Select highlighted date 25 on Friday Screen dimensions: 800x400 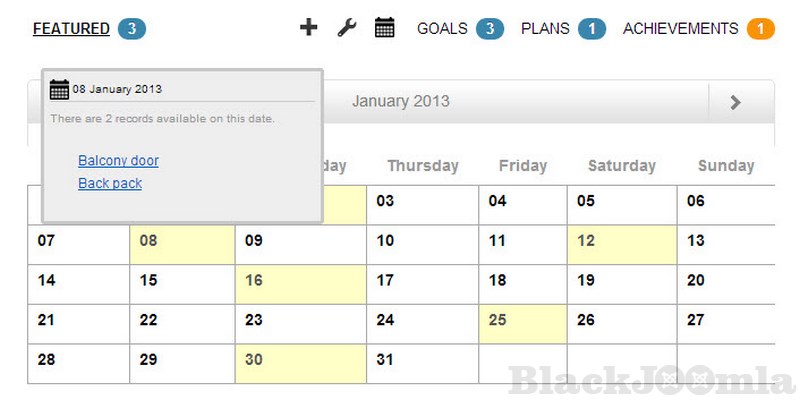pos(498,320)
